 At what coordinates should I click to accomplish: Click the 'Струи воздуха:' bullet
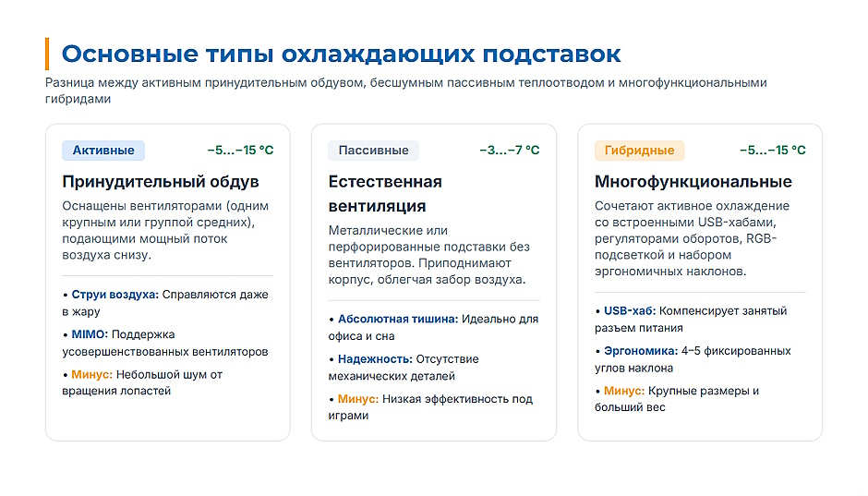(165, 303)
